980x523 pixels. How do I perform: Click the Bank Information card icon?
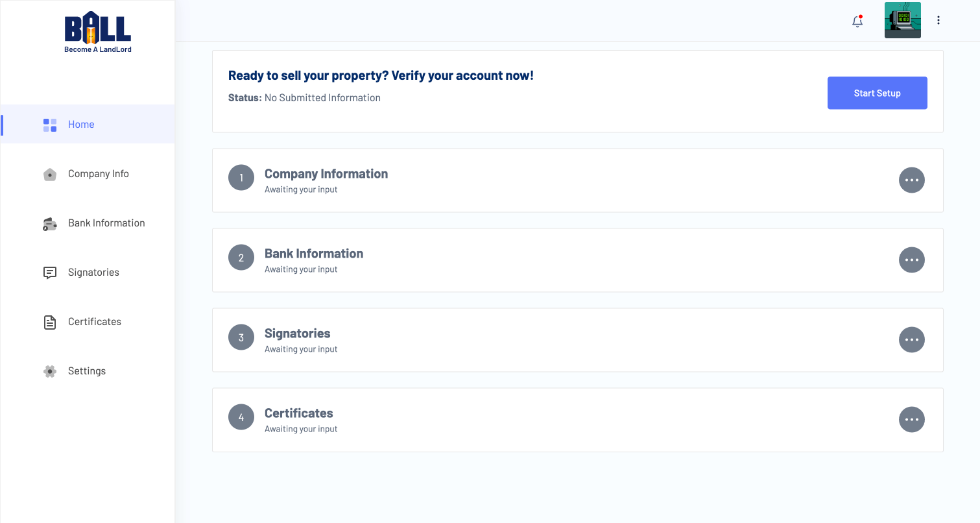[50, 224]
